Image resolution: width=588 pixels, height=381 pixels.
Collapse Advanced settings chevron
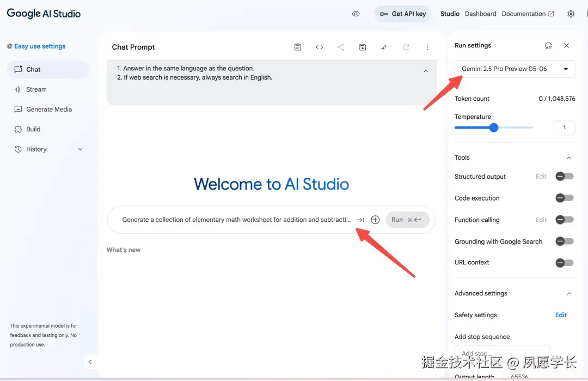point(569,294)
